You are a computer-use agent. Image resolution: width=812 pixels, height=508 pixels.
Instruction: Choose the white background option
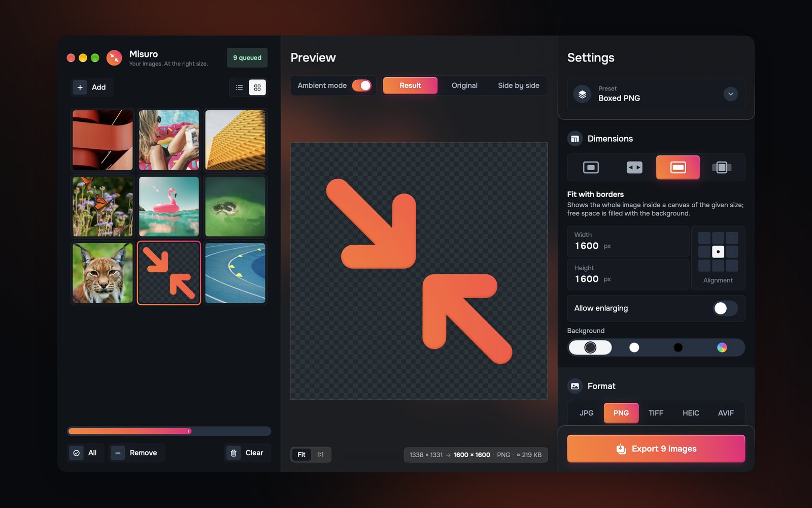(x=634, y=347)
